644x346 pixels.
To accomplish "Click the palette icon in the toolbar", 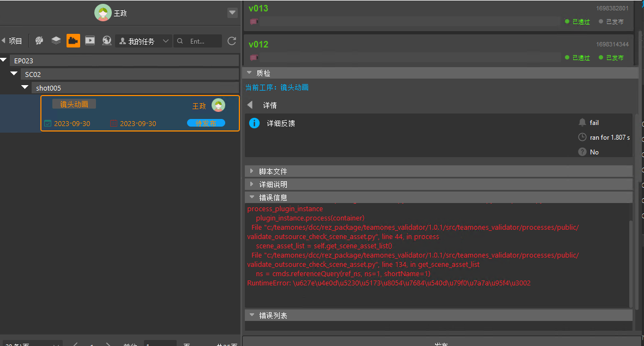I will tap(39, 41).
